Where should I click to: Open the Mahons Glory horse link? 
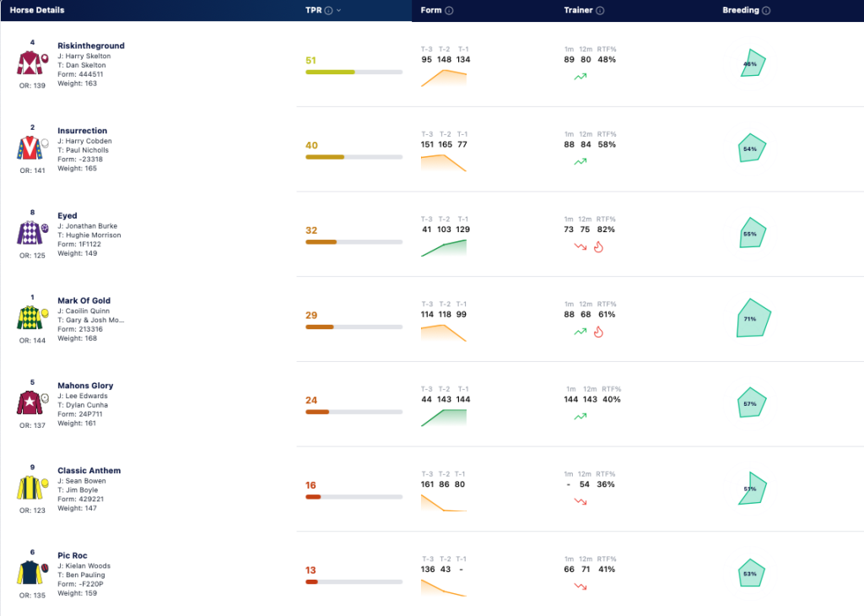85,386
